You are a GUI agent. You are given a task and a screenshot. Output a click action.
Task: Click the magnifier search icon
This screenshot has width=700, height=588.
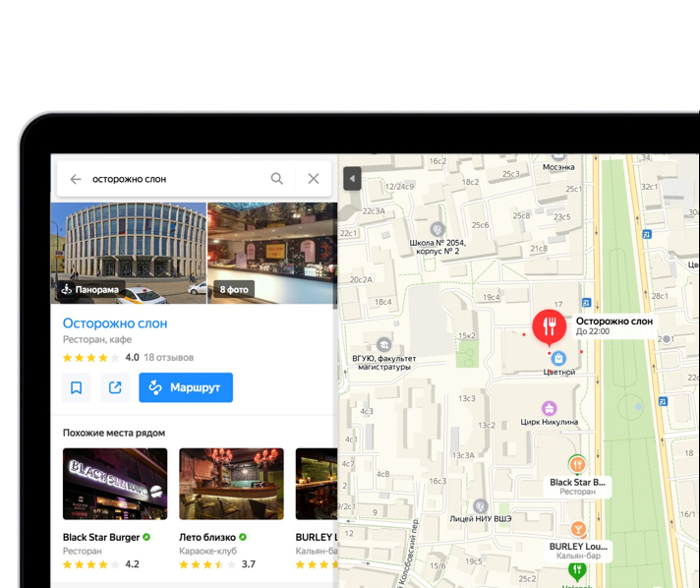277,179
